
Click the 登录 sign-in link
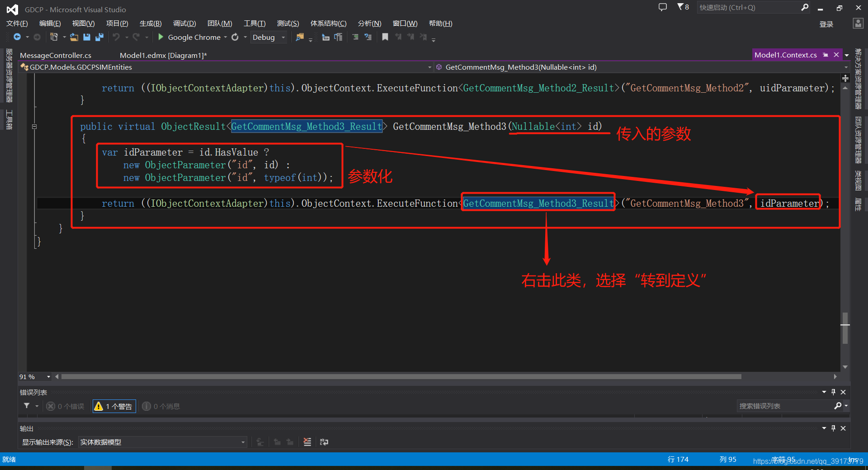coord(826,24)
